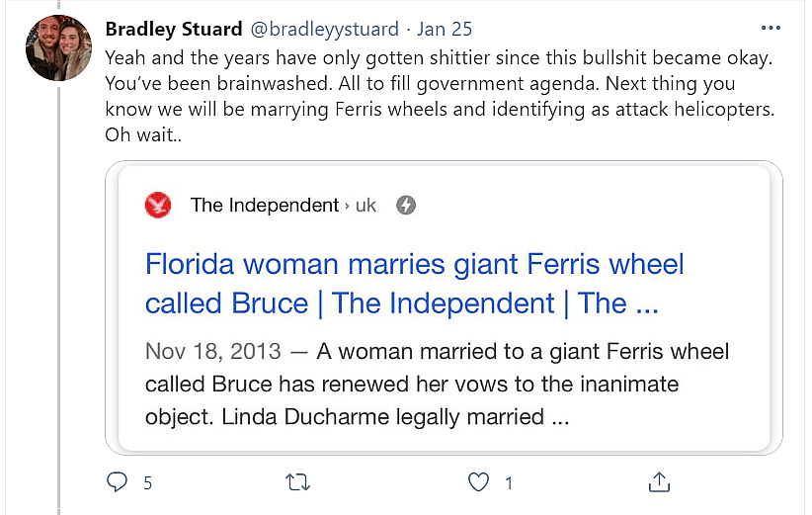Click the reply count number 5

tap(147, 483)
